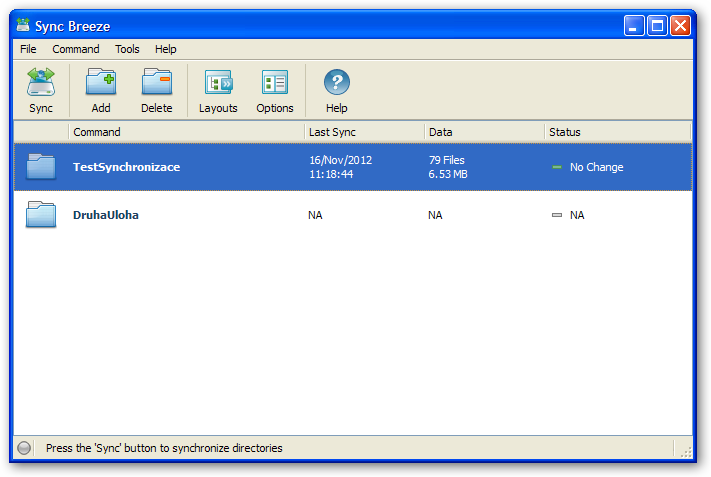This screenshot has width=711, height=477.
Task: Open the Help menu
Action: click(166, 49)
